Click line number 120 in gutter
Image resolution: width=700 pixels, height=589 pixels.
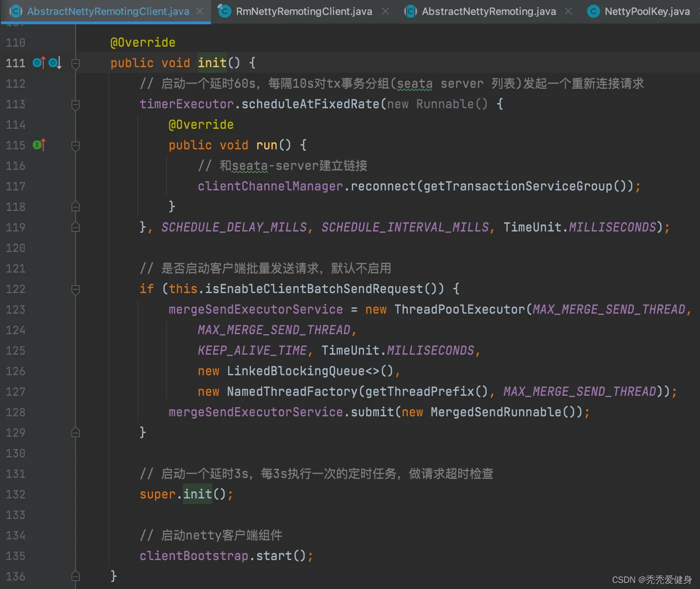tap(15, 248)
